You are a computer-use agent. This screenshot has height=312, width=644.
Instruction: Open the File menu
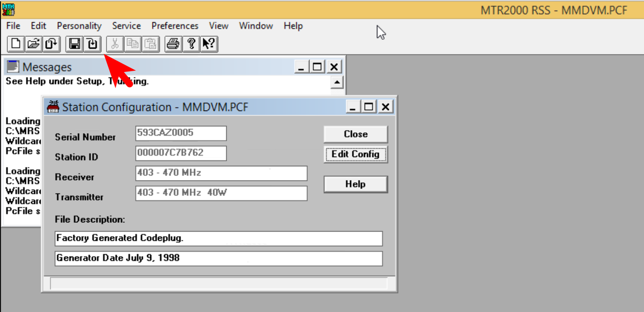click(13, 26)
